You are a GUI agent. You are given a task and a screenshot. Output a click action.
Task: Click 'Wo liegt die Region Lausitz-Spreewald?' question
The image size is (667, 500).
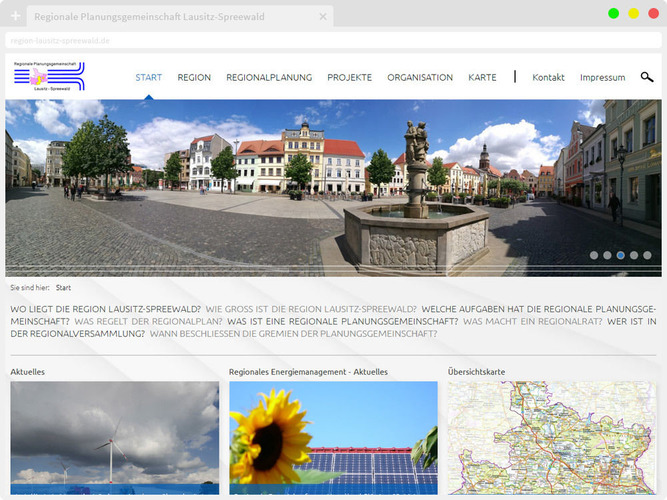[105, 309]
